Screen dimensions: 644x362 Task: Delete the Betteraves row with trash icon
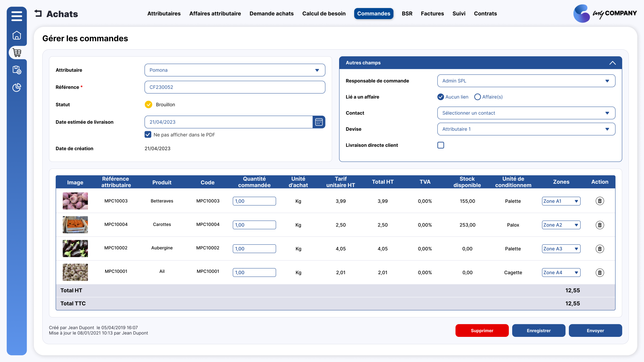coord(600,201)
